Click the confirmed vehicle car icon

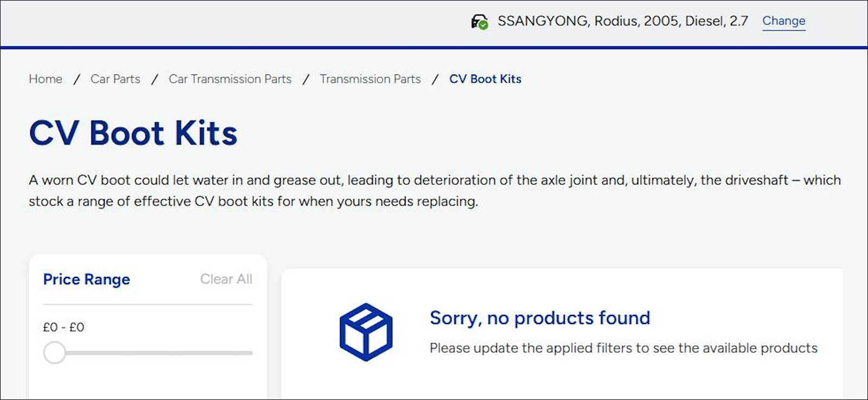pyautogui.click(x=479, y=22)
